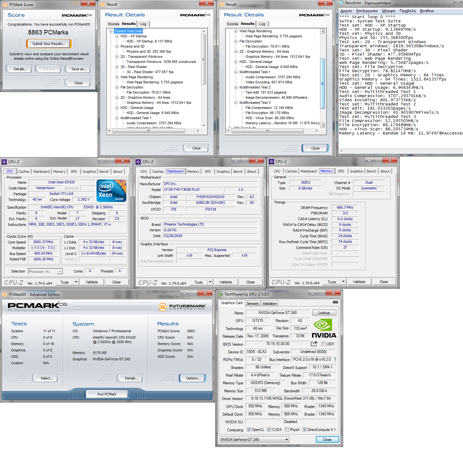Viewport: 463px width, 476px height.
Task: Click the Driver Version field in GPU-Z
Action: coord(291,398)
